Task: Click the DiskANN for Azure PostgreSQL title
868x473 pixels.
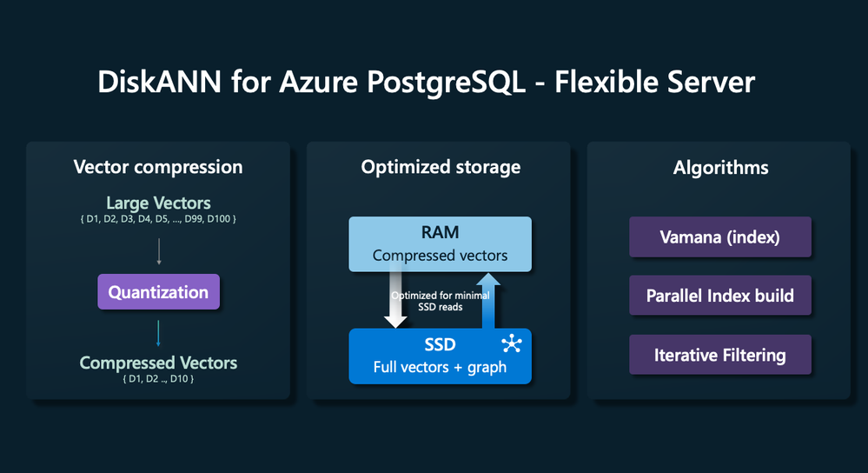Action: pos(427,82)
